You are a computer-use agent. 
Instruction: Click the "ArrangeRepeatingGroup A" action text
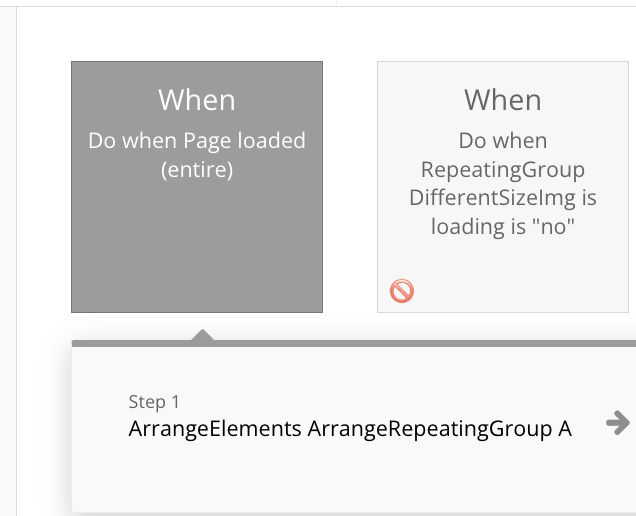tap(440, 429)
